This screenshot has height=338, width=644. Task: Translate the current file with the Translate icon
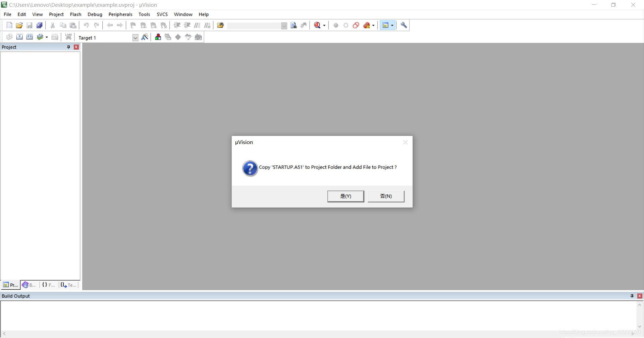pos(9,37)
